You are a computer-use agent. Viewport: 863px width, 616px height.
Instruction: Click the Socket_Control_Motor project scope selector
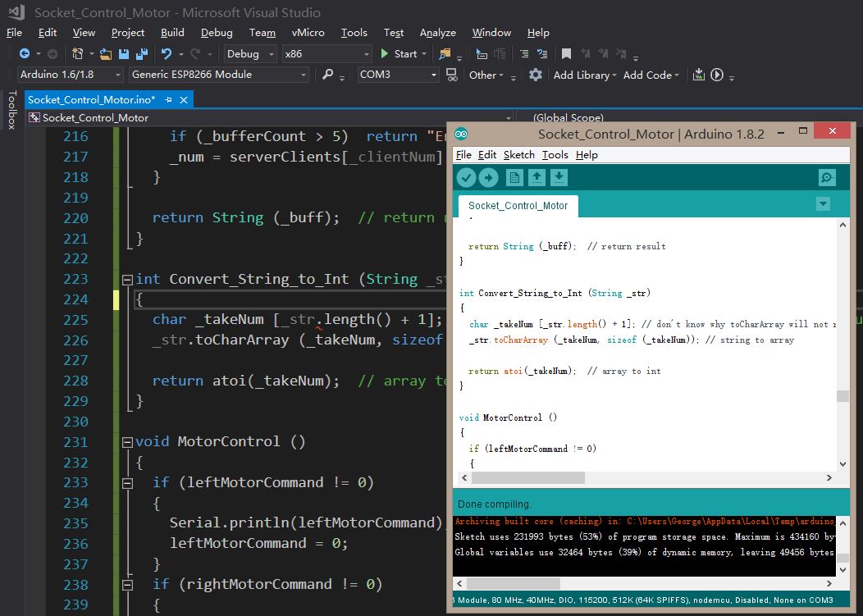pyautogui.click(x=272, y=117)
